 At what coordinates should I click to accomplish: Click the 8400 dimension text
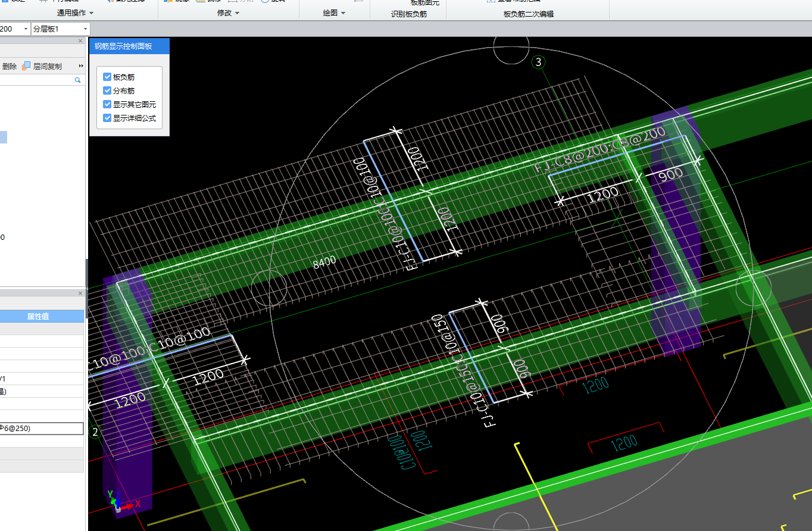click(325, 262)
